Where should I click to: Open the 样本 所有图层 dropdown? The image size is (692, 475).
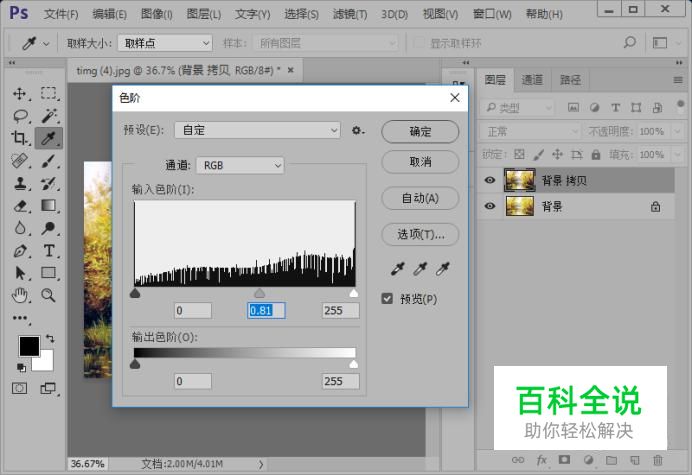point(326,43)
